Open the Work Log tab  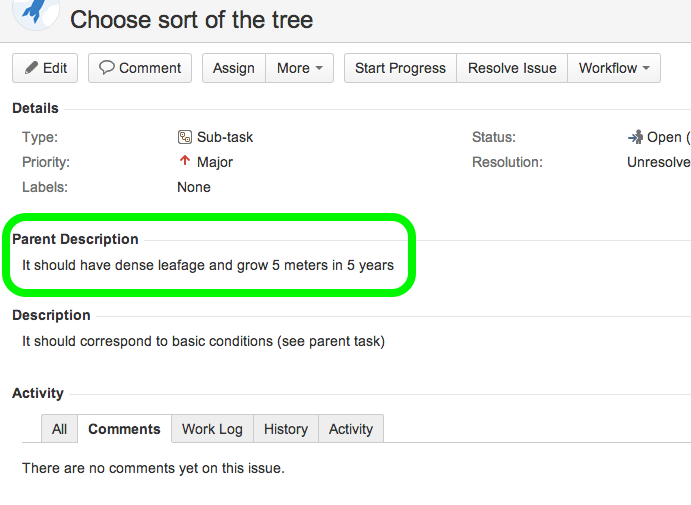212,429
